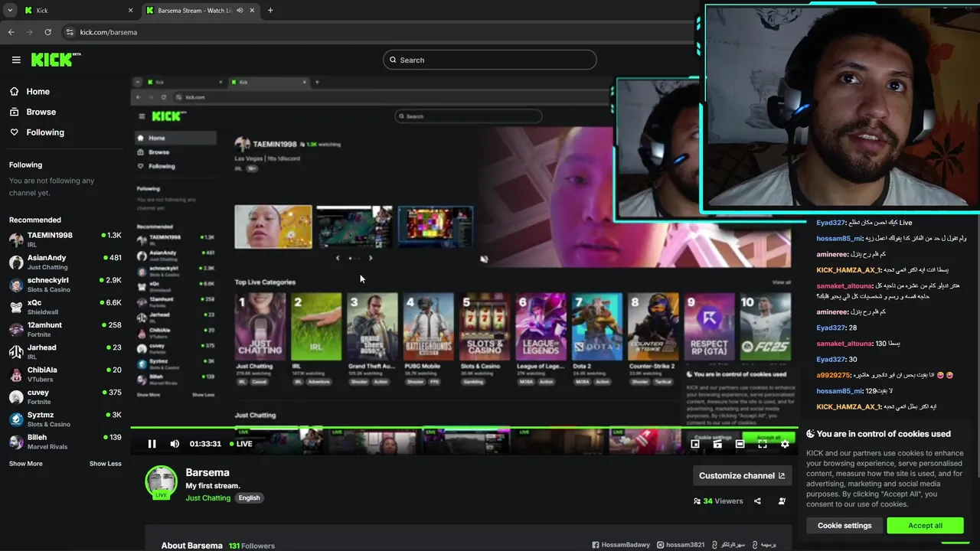Open recommended channel AsianAndy
The width and height of the screenshot is (980, 551).
(x=65, y=262)
